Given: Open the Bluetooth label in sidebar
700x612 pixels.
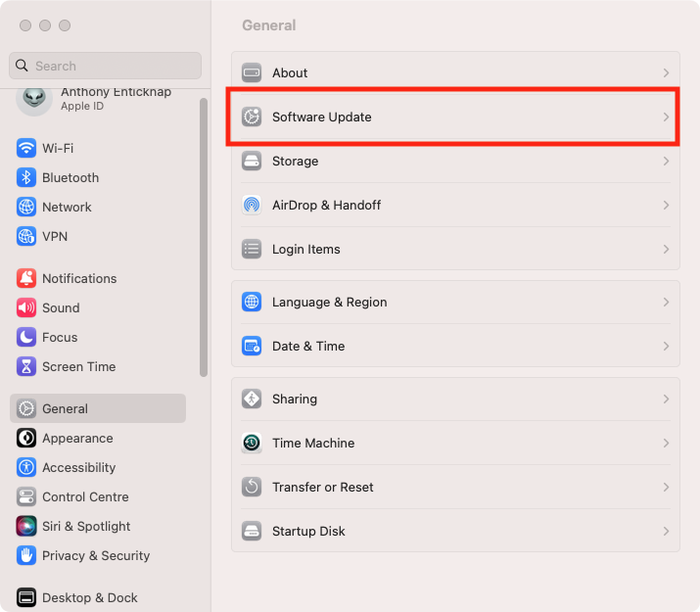Looking at the screenshot, I should pyautogui.click(x=70, y=177).
